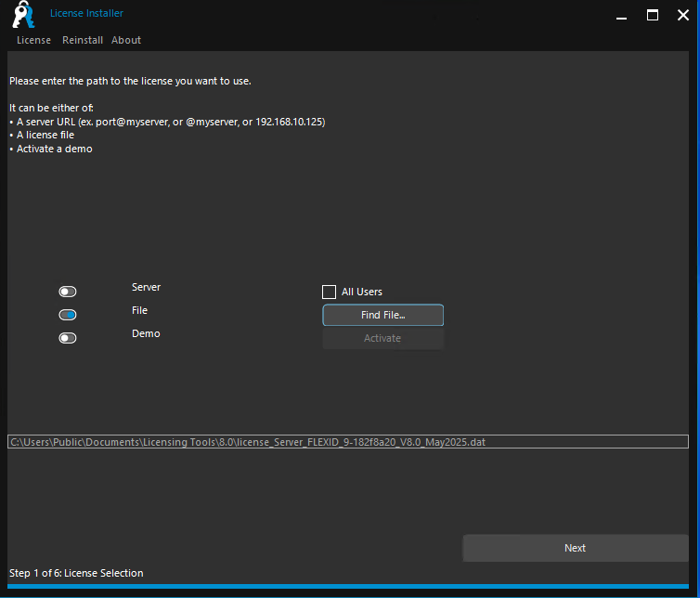The width and height of the screenshot is (700, 598).
Task: Click the File option label
Action: click(139, 310)
